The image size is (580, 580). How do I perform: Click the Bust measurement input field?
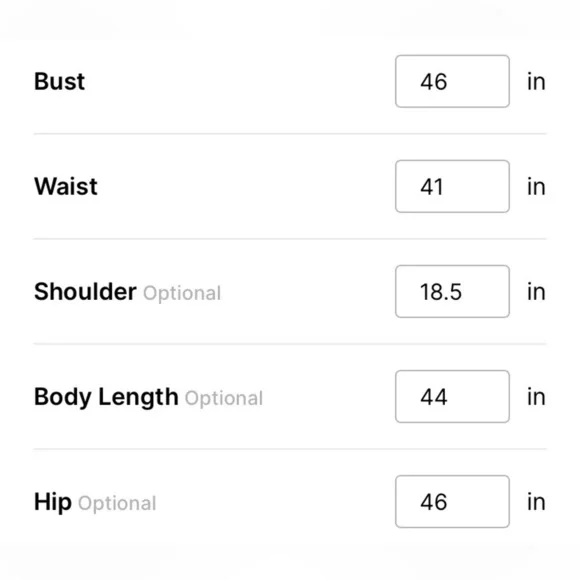coord(452,81)
